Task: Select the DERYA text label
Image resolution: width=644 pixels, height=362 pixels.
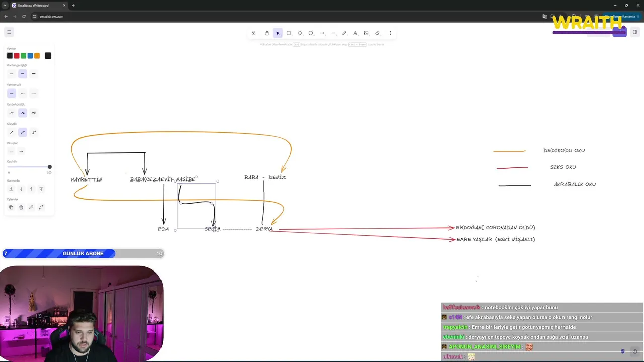Action: point(264,229)
